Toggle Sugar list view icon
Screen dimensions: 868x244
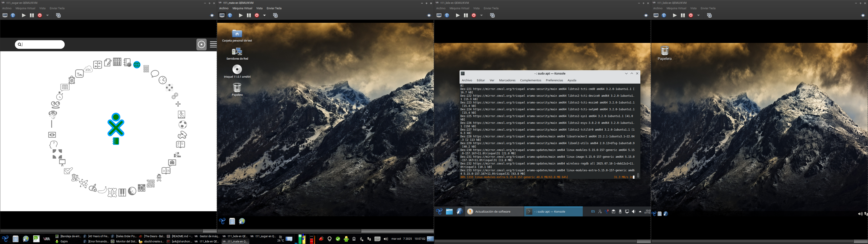pyautogui.click(x=213, y=45)
